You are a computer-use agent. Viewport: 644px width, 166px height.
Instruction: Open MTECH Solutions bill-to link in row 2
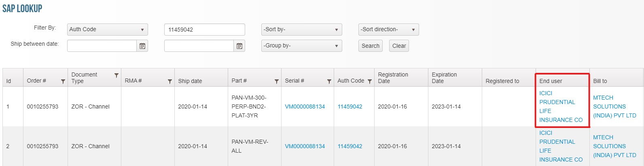click(614, 146)
